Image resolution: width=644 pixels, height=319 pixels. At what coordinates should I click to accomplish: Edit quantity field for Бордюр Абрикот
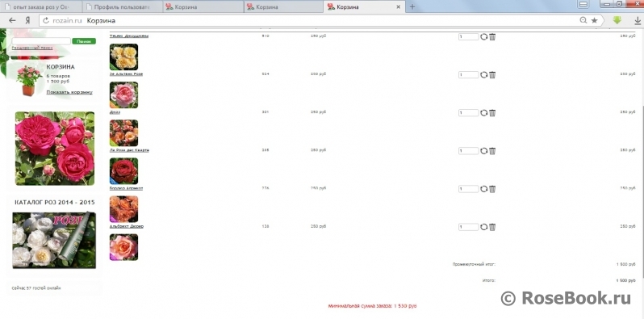(469, 189)
